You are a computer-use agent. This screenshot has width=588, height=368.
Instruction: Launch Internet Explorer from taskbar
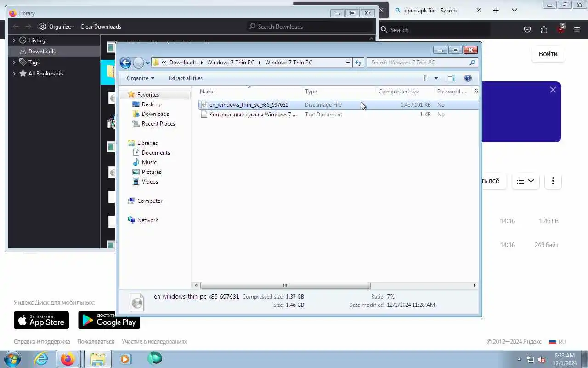point(41,359)
